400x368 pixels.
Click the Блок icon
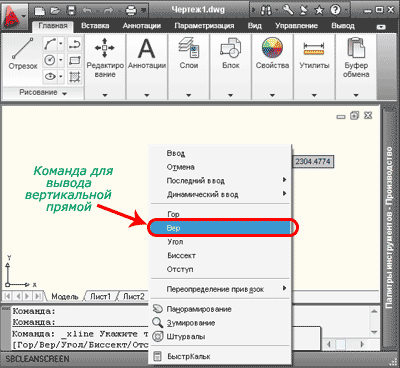point(231,48)
